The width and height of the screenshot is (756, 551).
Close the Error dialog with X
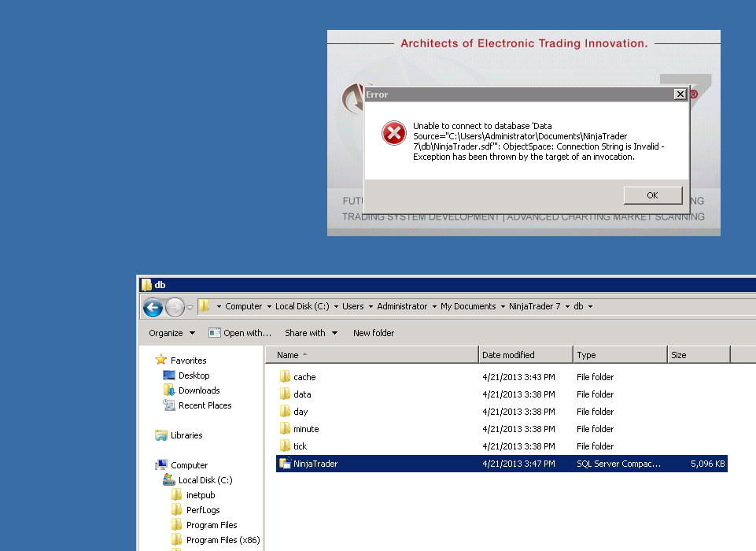point(680,94)
